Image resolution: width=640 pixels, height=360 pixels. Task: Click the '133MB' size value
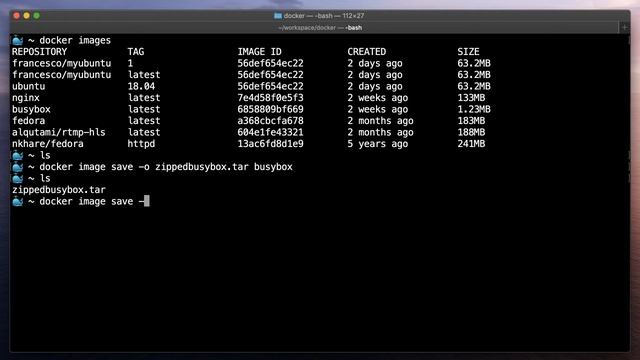[471, 98]
